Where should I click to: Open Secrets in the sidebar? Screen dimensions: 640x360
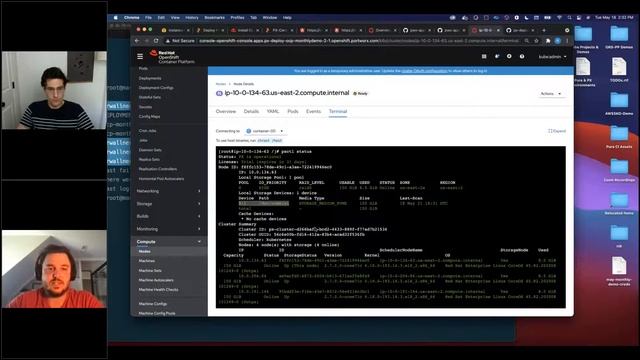click(x=145, y=107)
